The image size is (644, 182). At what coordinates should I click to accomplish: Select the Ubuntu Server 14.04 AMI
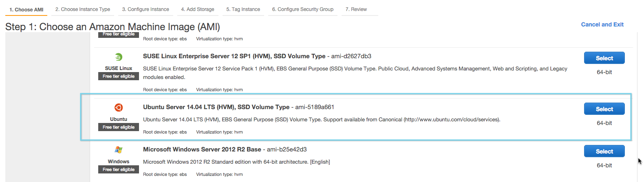[x=604, y=109]
